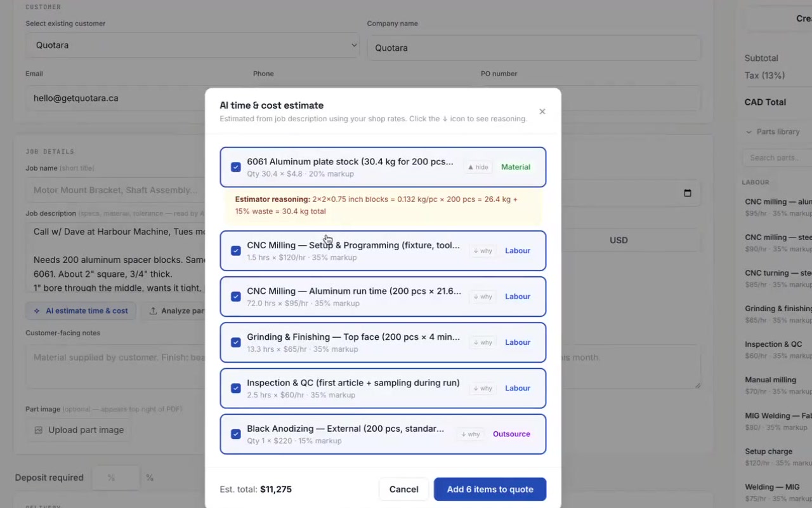812x508 pixels.
Task: Click the Labour tag on Setup & Programming
Action: point(518,251)
